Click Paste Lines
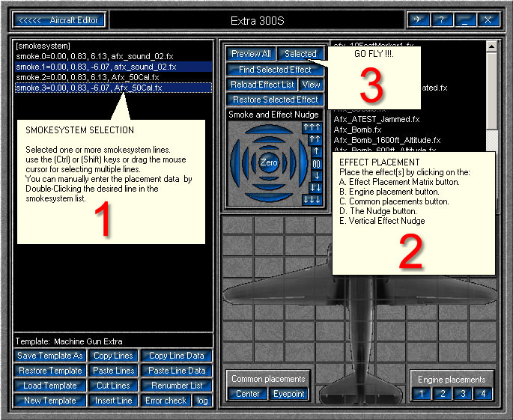Image resolution: width=513 pixels, height=420 pixels. click(x=113, y=371)
